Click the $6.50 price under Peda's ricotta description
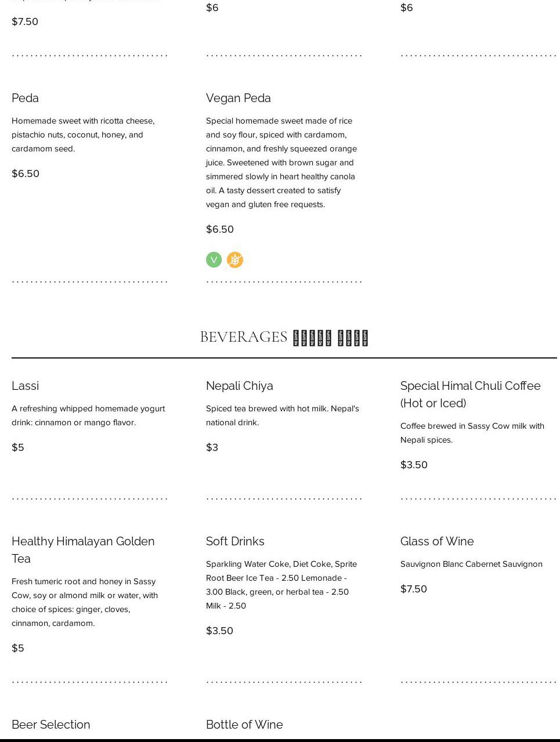The image size is (560, 742). [x=26, y=173]
